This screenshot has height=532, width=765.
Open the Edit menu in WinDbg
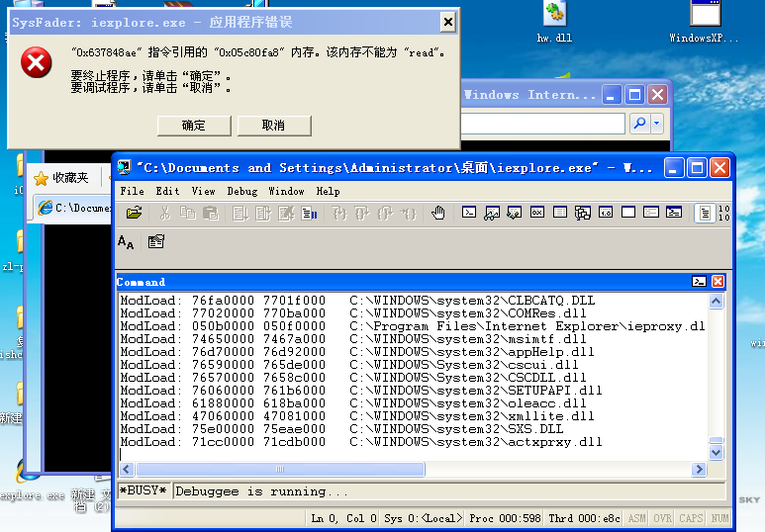(x=167, y=191)
